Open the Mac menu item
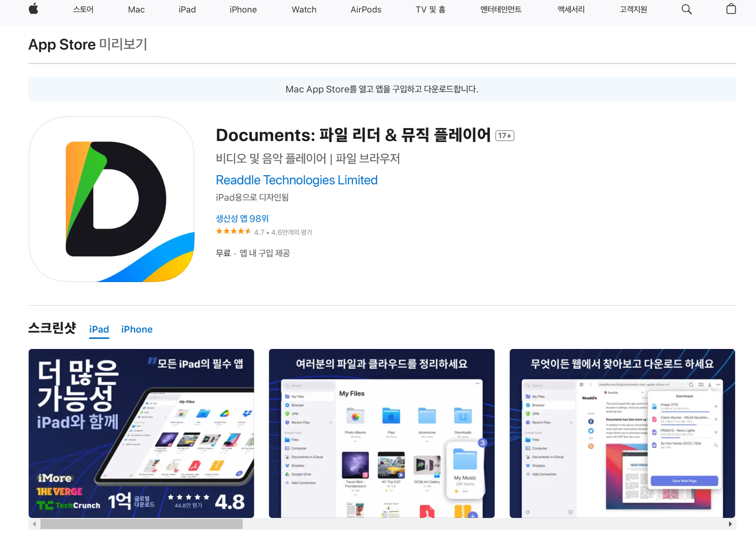Screen dimensions: 756x542 [136, 9]
